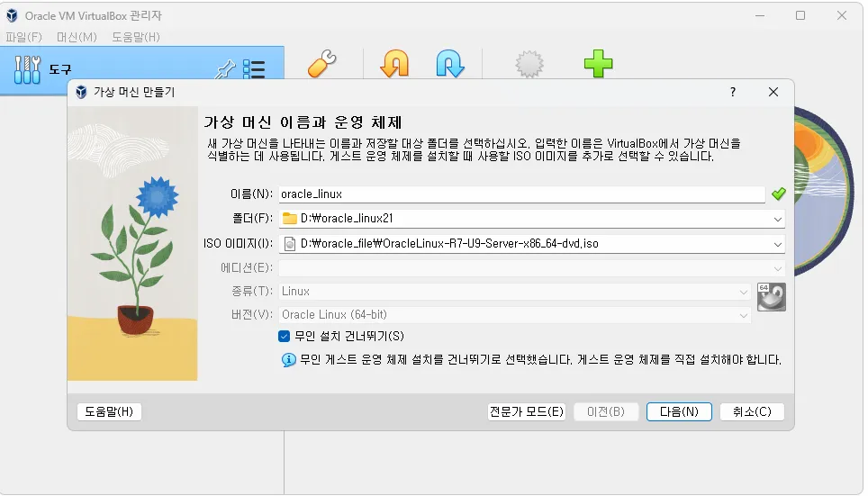The width and height of the screenshot is (868, 496).
Task: Click the Import appliance orange arrow icon
Action: [394, 63]
